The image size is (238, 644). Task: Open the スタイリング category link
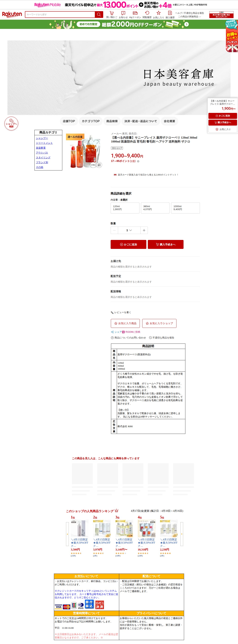pos(43,157)
